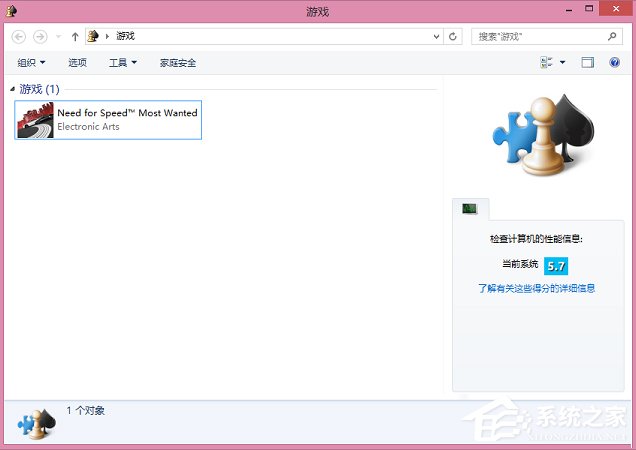Expand the address bar breadcrumb arrow
The width and height of the screenshot is (636, 450).
(107, 37)
